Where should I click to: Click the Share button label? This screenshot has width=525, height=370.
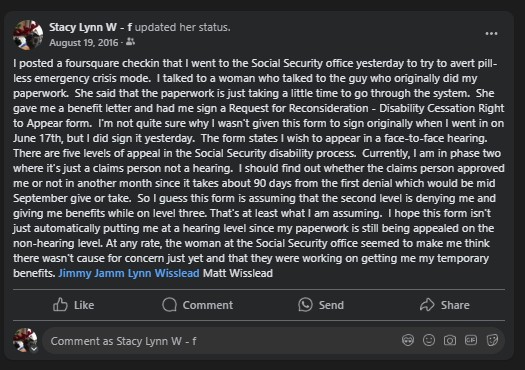click(455, 305)
